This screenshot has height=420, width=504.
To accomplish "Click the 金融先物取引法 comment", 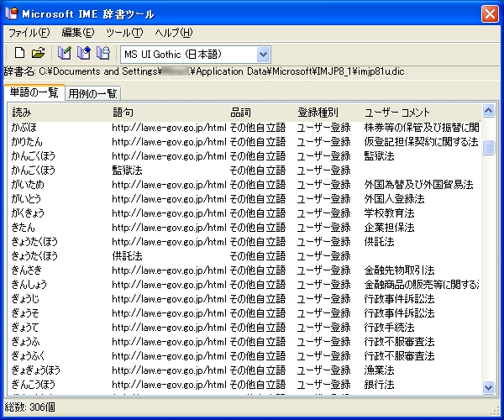I will click(399, 270).
